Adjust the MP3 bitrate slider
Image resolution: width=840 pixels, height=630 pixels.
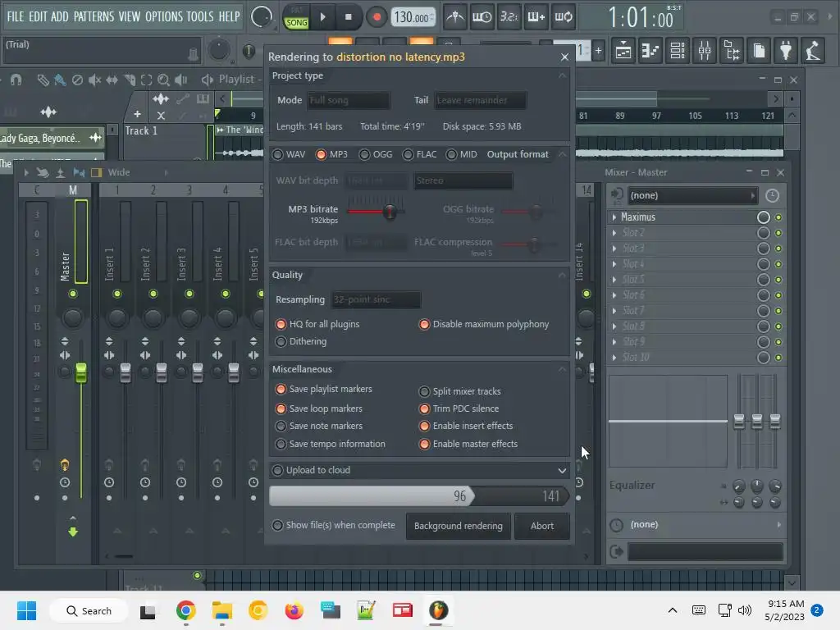click(x=390, y=211)
